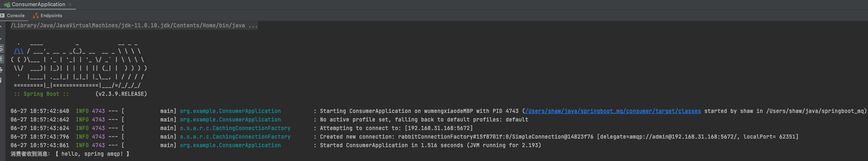Click the down-the-stack-trace arrow

(x=1, y=38)
